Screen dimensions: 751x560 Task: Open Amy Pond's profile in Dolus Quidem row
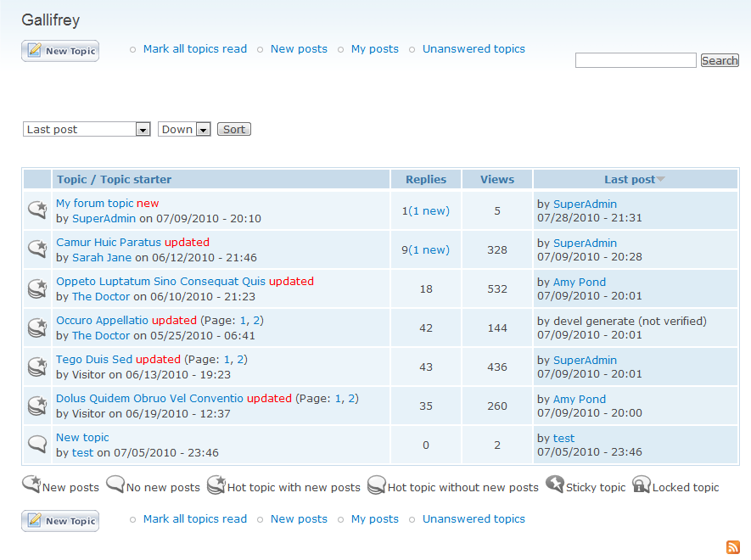pyautogui.click(x=580, y=399)
